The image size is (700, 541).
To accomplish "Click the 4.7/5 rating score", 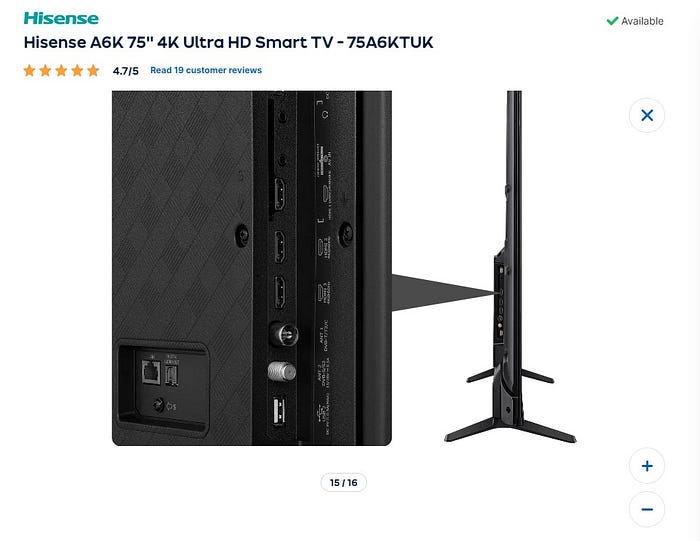I will [x=125, y=71].
